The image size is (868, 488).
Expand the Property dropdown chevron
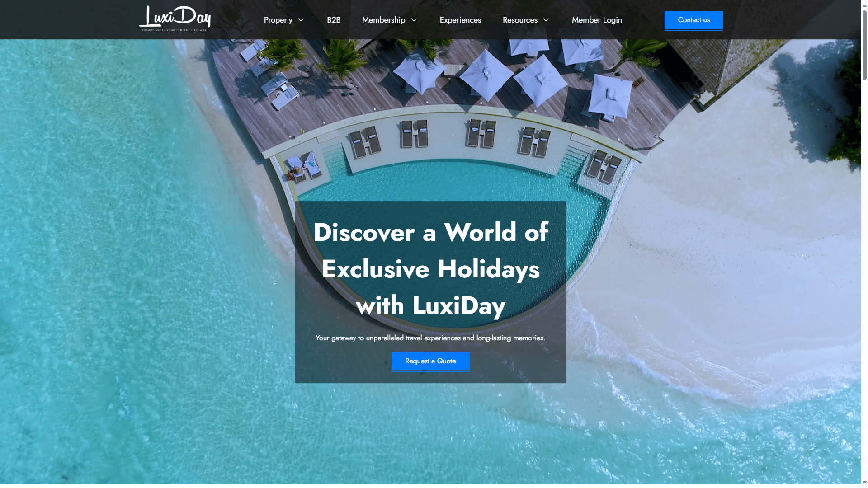coord(301,20)
